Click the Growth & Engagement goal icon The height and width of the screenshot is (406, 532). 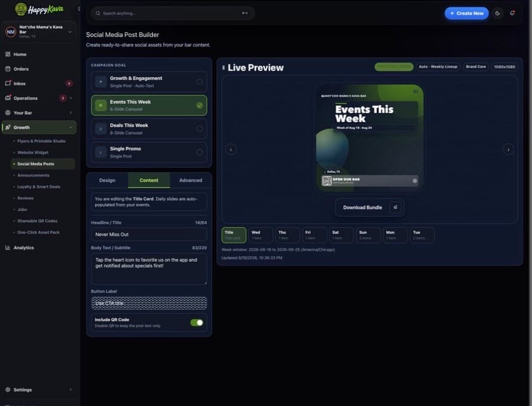tap(101, 82)
